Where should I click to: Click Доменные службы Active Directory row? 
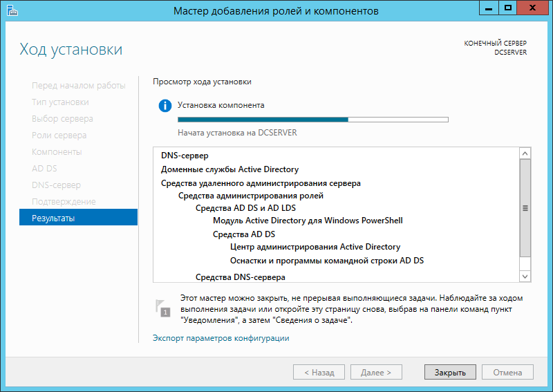[230, 169]
